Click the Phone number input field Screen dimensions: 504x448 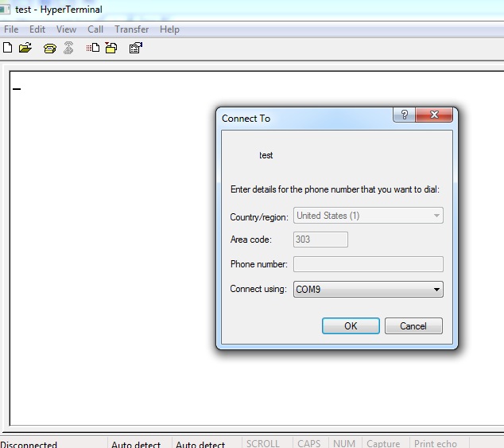coord(368,264)
